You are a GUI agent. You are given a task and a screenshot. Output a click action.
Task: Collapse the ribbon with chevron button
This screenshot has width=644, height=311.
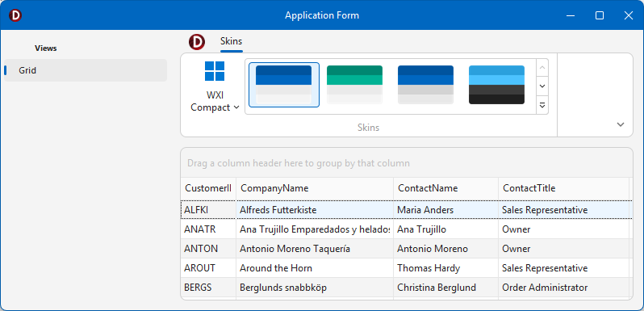[x=621, y=124]
